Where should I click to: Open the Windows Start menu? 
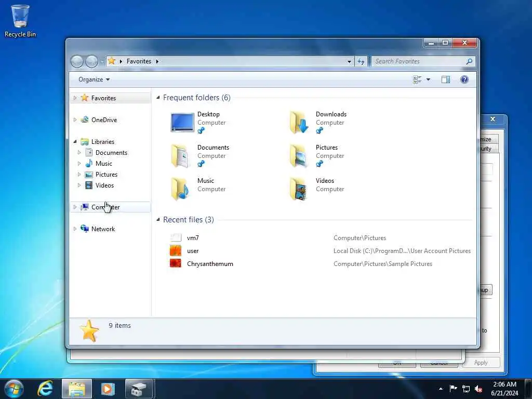tap(14, 389)
